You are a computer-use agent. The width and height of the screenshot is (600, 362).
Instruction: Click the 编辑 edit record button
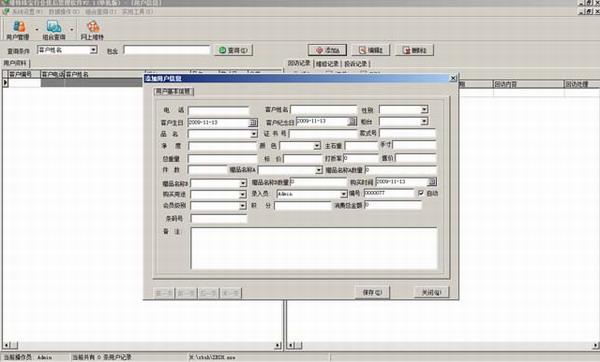tap(371, 50)
